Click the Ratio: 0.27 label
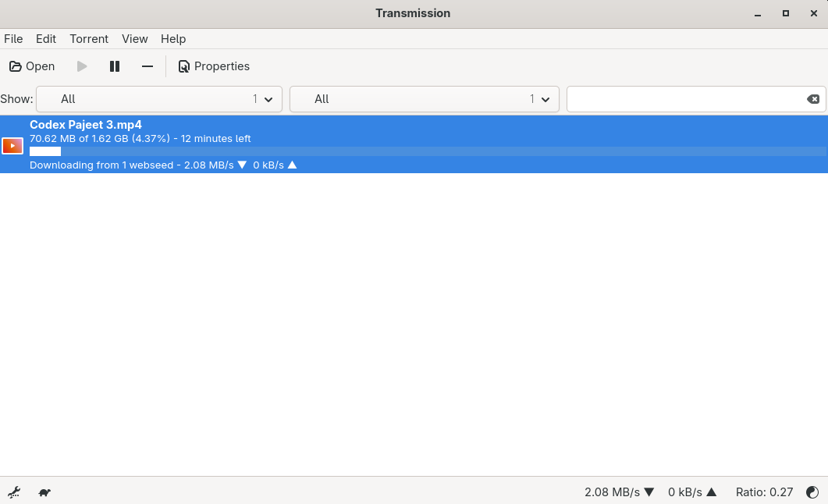This screenshot has width=828, height=504. 765,492
